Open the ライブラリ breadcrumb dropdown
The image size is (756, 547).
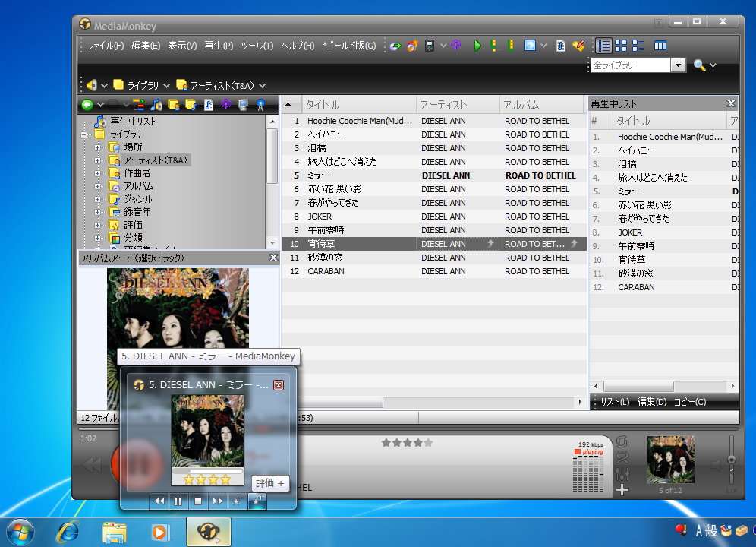tap(166, 85)
